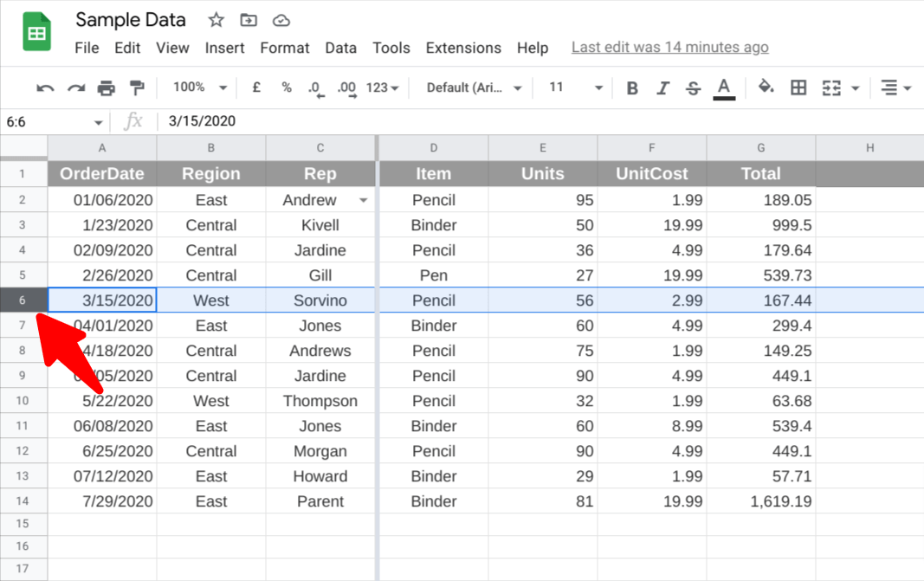Screen dimensions: 924x581
Task: Click the Redo icon
Action: (x=74, y=87)
